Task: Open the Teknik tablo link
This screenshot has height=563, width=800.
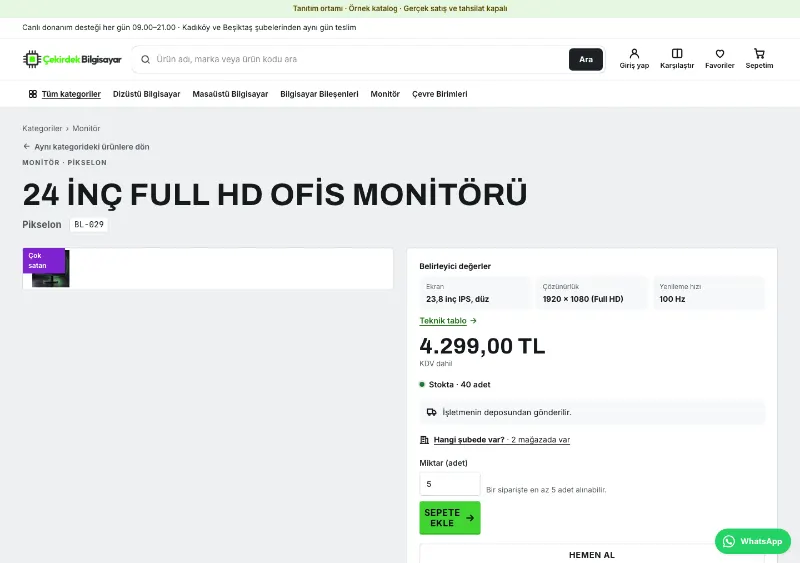Action: tap(443, 321)
